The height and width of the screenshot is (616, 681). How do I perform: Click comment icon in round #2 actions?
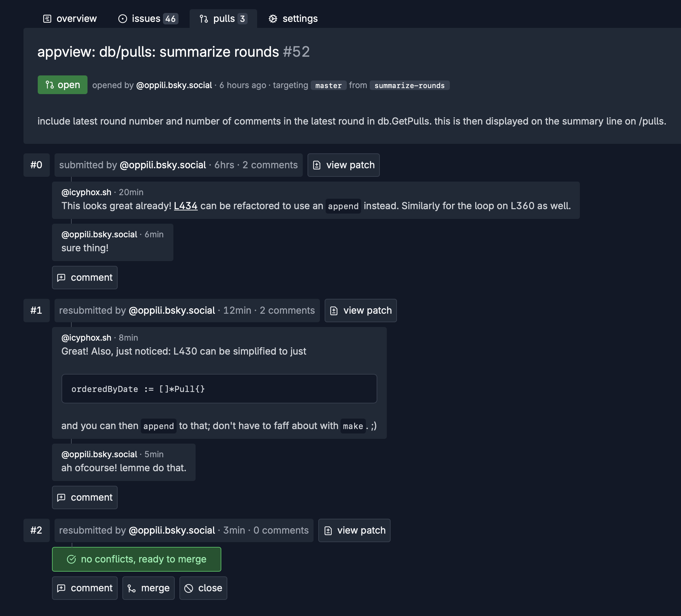(61, 588)
